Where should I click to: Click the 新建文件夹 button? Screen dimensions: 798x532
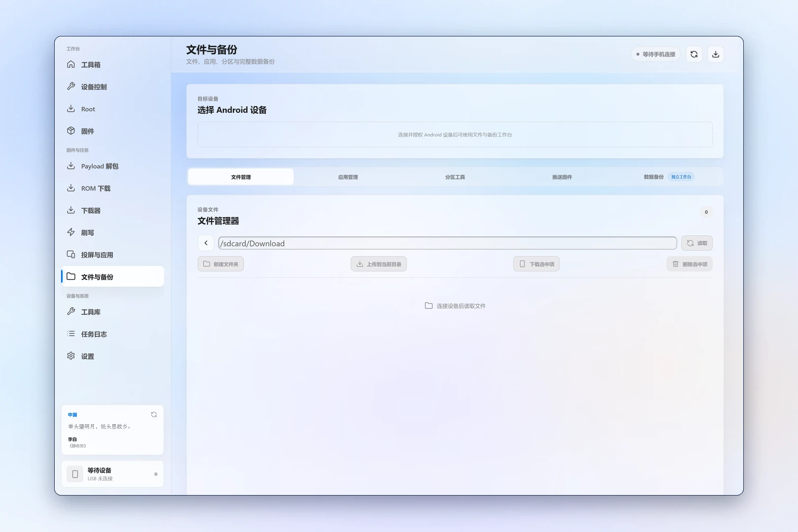click(x=221, y=264)
